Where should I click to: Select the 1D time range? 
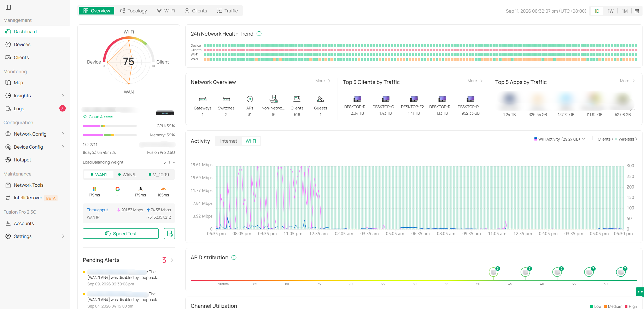click(x=596, y=11)
